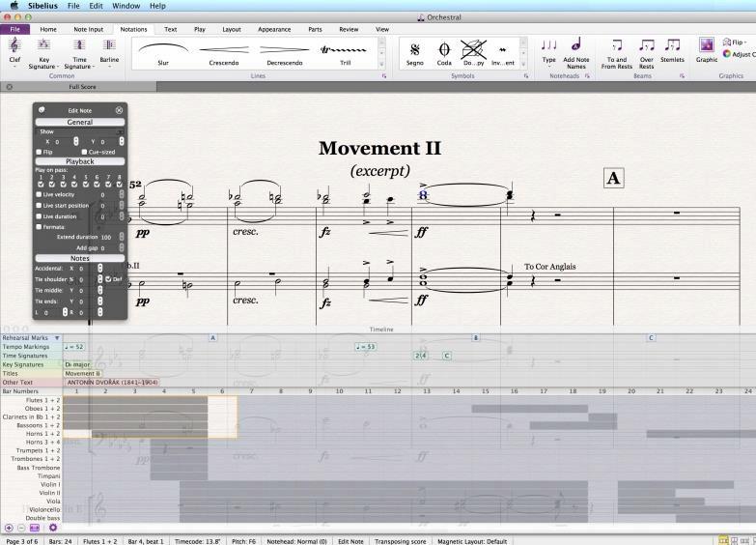Close the Edit Note inspector
756x545 pixels.
tap(119, 110)
